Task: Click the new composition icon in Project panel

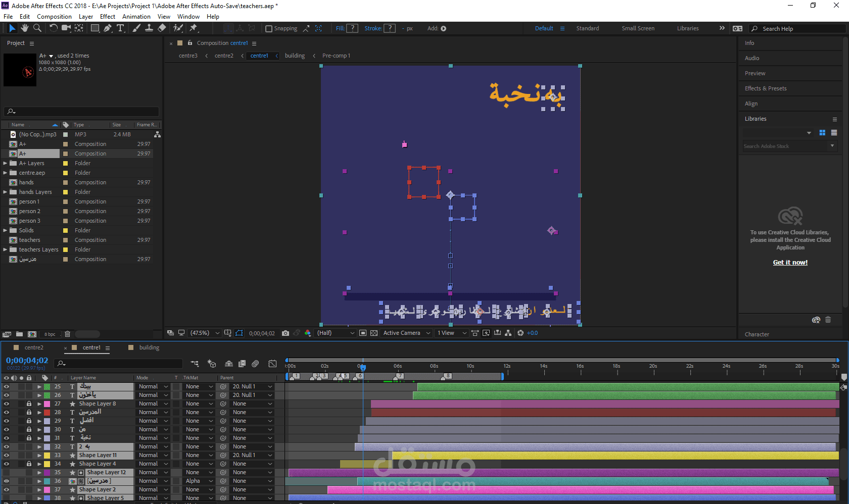Action: tap(32, 334)
